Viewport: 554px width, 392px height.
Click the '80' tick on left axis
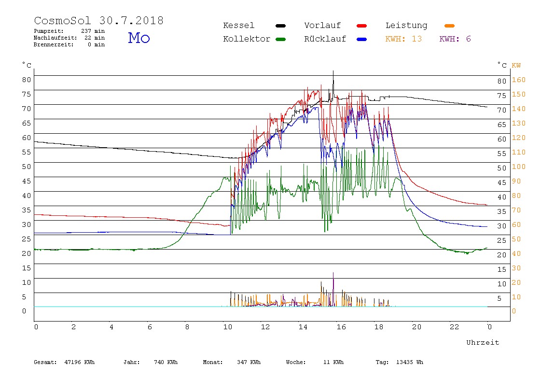[27, 80]
